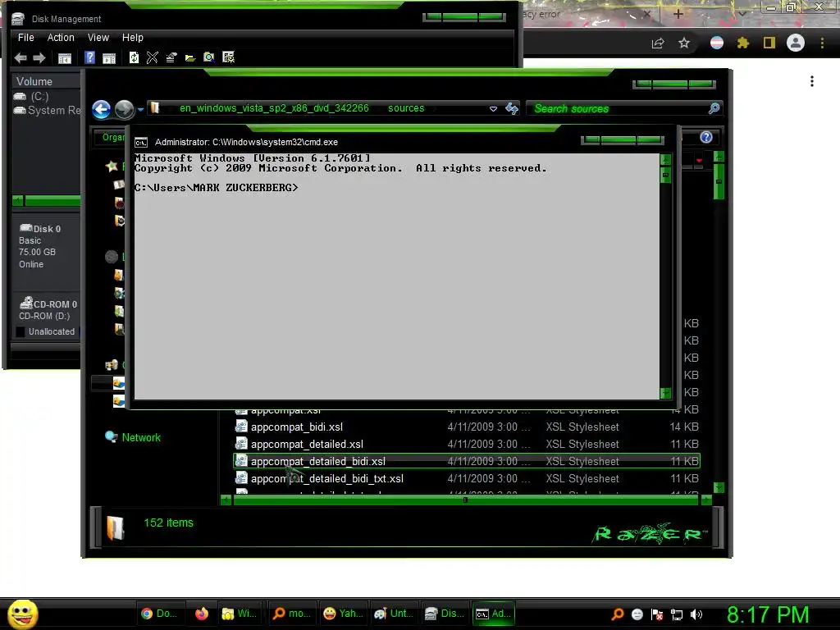The width and height of the screenshot is (840, 630).
Task: Click the network tray icon
Action: [x=677, y=614]
